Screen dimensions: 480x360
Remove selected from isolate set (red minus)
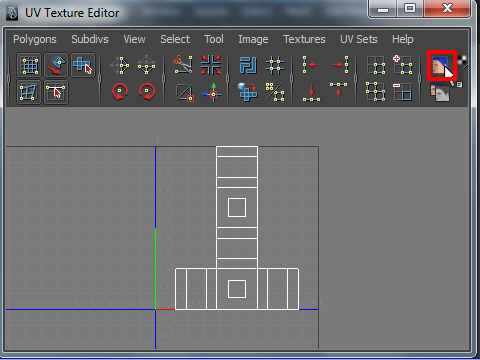(x=403, y=92)
